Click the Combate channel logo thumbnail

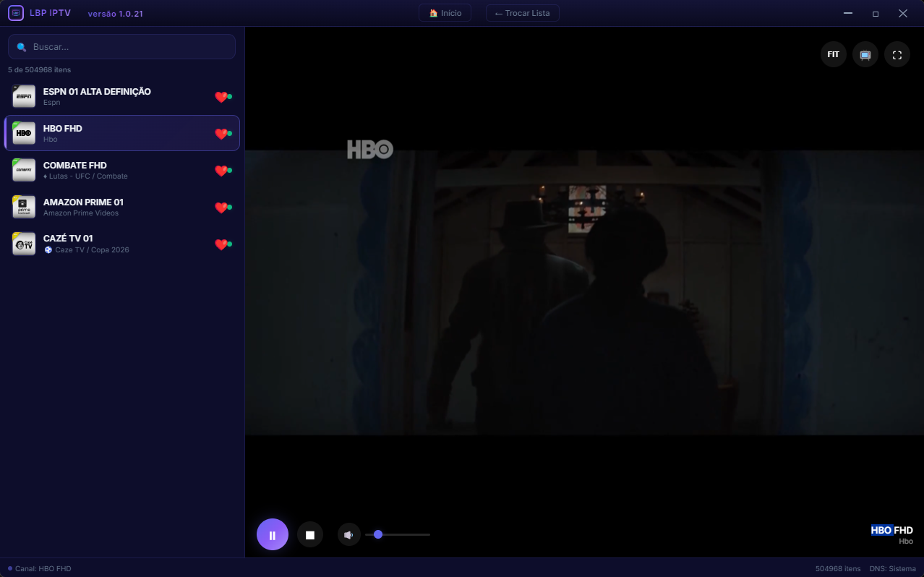pyautogui.click(x=24, y=170)
